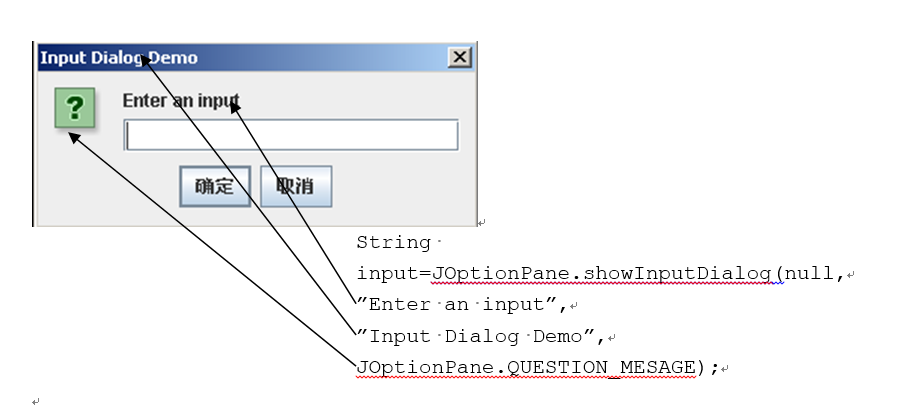Click the paragraph mark at the bottom left
Screen dimensions: 906x416
(x=36, y=401)
